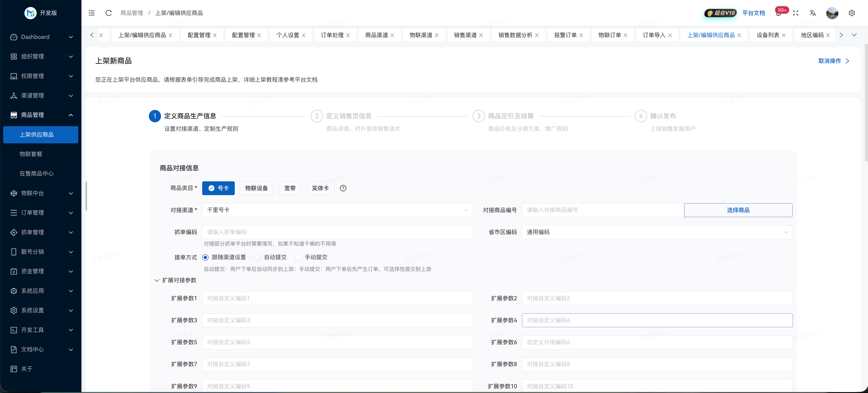This screenshot has width=868, height=393.
Task: Select the 自动提交 radio option
Action: (x=258, y=257)
